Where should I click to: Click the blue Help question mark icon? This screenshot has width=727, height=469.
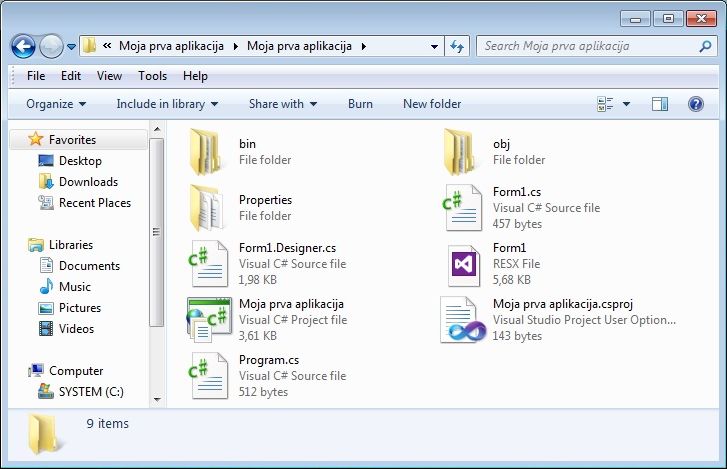point(695,104)
